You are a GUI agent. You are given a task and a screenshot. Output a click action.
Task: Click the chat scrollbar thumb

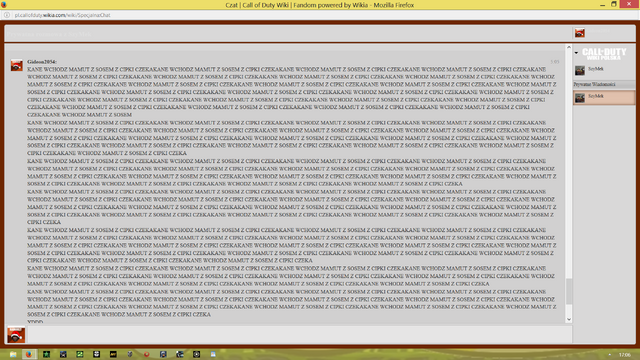pyautogui.click(x=569, y=291)
